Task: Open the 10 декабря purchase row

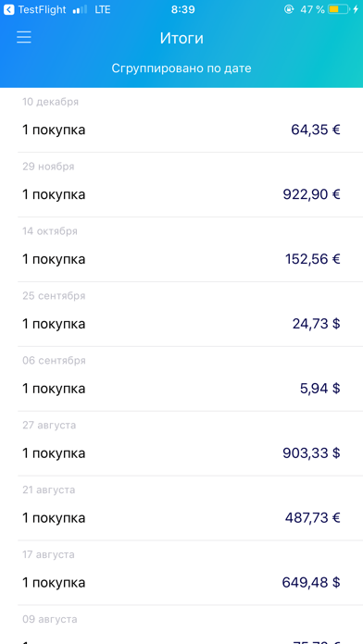Action: click(181, 120)
